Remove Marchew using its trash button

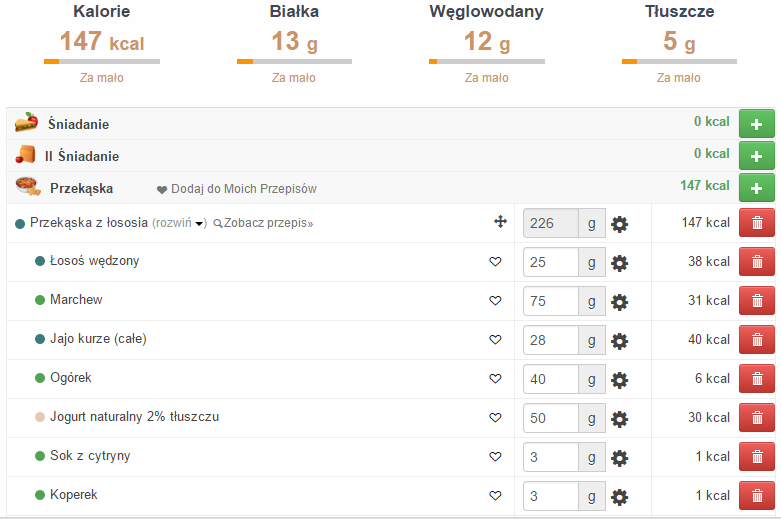[756, 301]
